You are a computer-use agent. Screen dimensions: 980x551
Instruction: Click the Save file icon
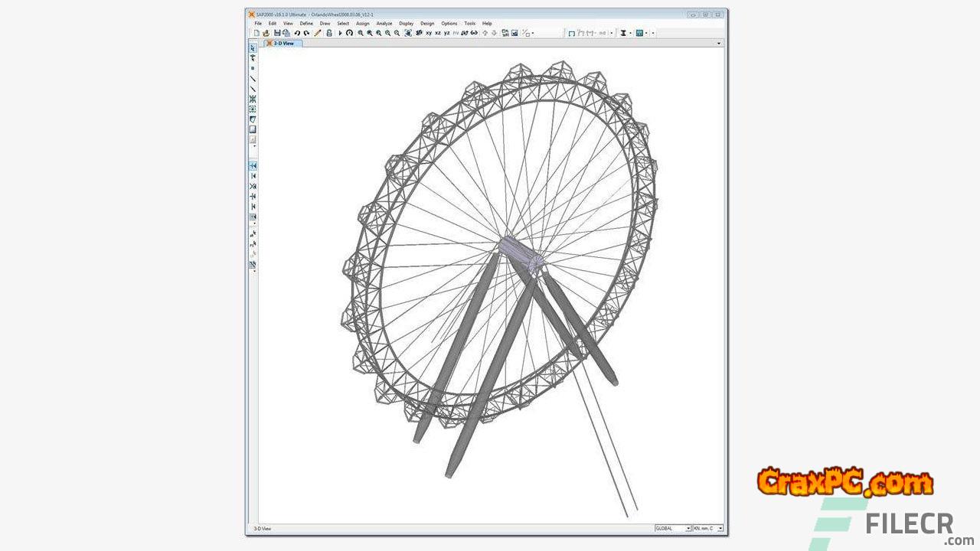tap(276, 33)
